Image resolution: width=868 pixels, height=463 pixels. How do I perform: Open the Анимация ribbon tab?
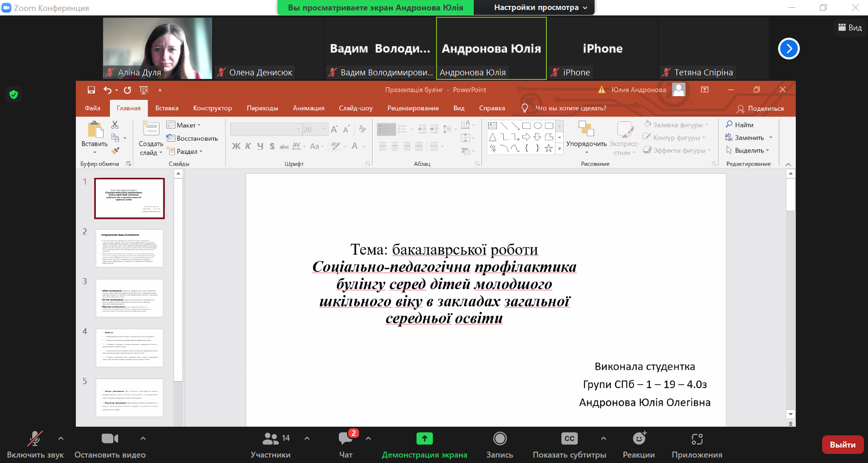308,108
